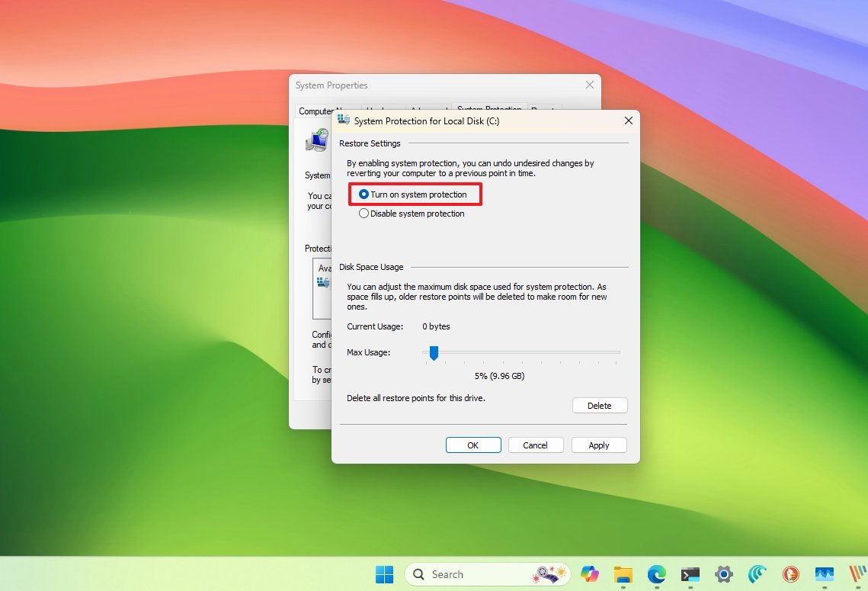Viewport: 868px width, 591px height.
Task: Open Copilot from the taskbar
Action: point(591,574)
